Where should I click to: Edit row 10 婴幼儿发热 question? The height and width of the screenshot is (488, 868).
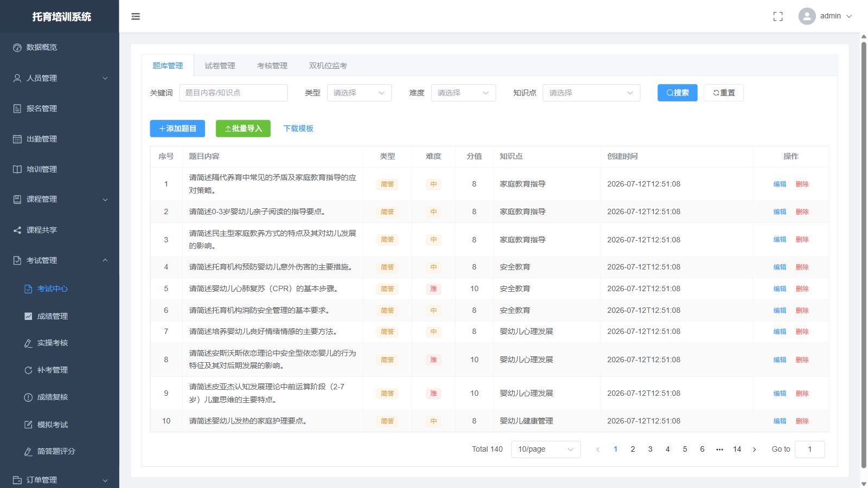coord(780,421)
